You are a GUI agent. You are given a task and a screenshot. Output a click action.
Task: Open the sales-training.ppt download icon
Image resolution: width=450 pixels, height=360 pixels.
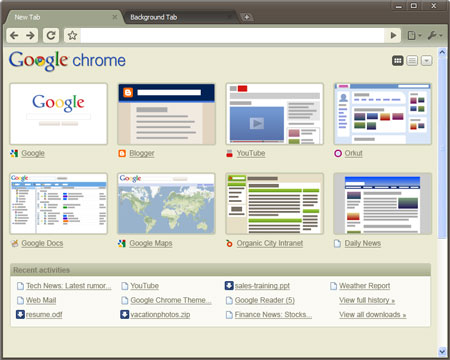point(229,286)
